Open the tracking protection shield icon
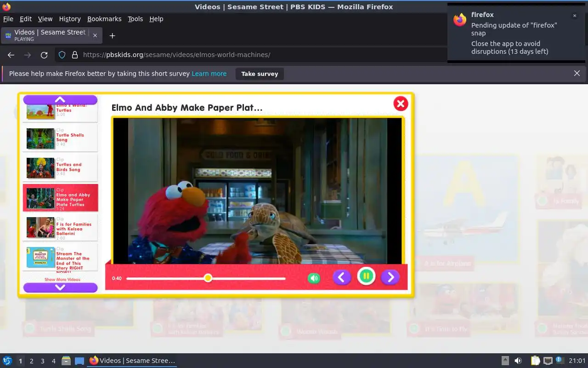Image resolution: width=588 pixels, height=368 pixels. pos(62,55)
